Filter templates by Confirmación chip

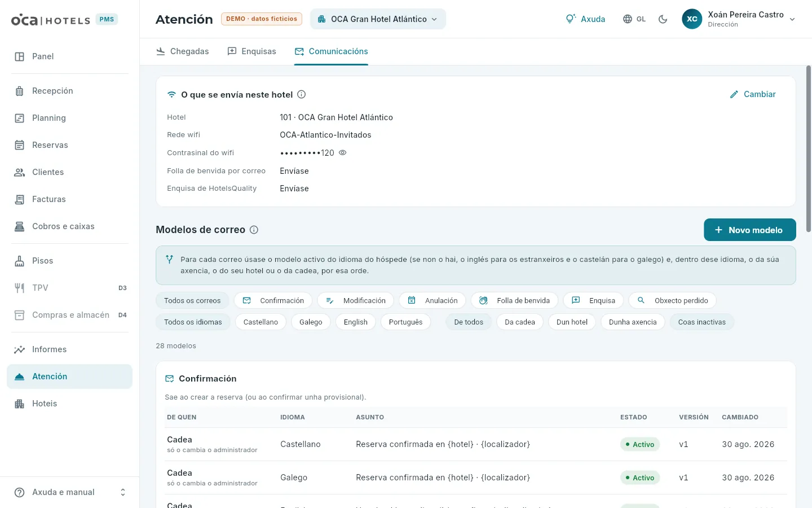(273, 300)
